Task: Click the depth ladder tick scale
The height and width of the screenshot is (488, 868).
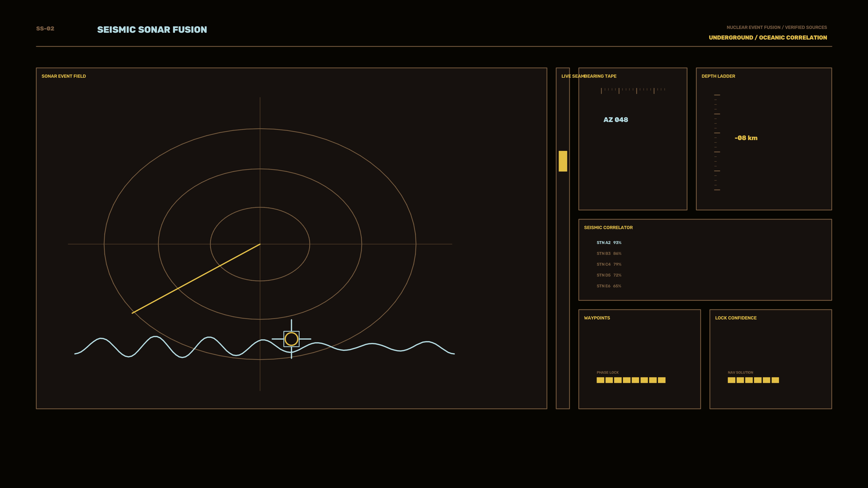Action: (717, 143)
